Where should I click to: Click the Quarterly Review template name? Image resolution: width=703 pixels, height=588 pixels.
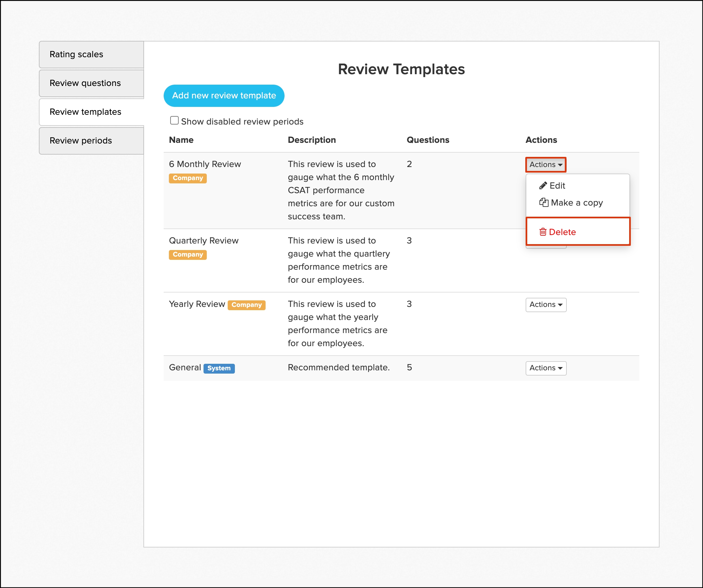[x=204, y=241]
